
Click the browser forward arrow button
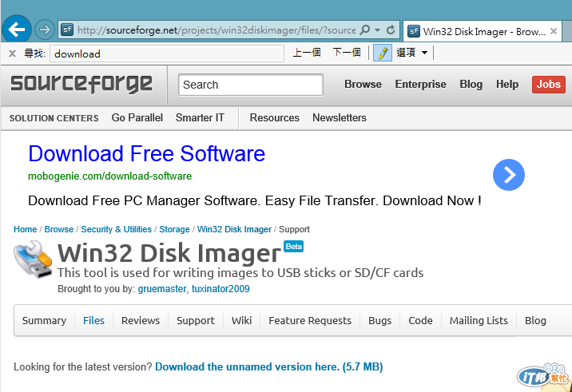click(45, 30)
